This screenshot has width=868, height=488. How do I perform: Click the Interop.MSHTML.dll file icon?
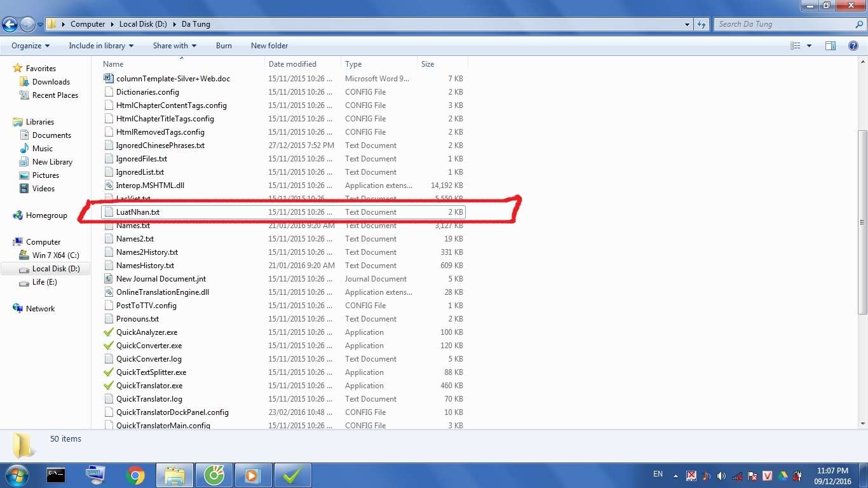coord(109,186)
